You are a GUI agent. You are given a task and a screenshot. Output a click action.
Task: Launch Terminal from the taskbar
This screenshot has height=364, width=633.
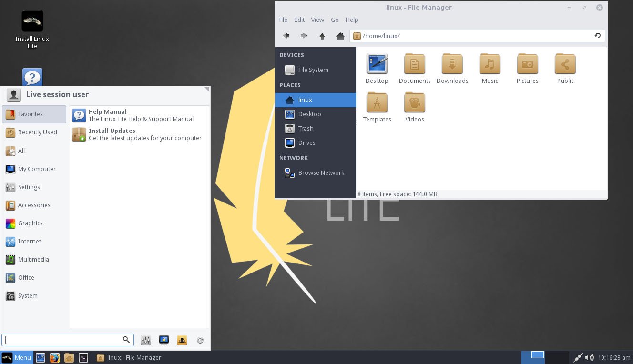click(83, 357)
